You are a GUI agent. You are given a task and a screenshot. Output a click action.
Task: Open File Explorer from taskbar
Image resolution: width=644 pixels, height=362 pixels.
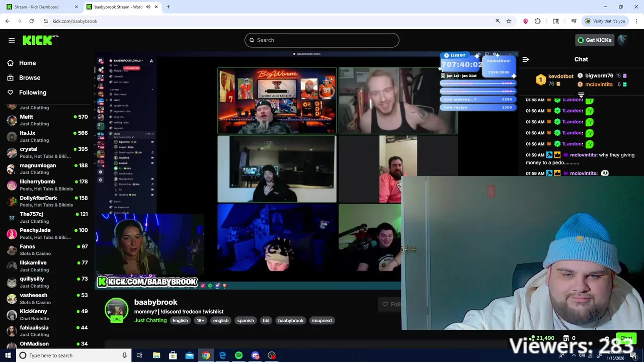[156, 355]
